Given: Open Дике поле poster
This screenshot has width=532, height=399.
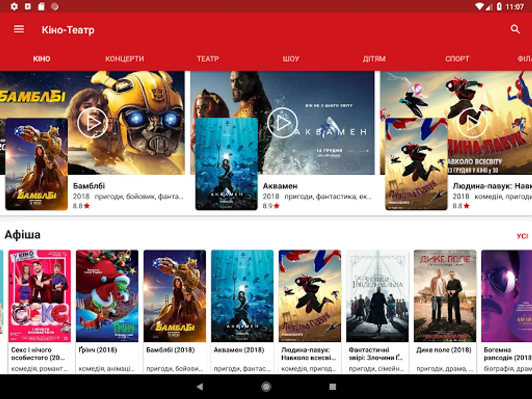Looking at the screenshot, I should pyautogui.click(x=445, y=296).
